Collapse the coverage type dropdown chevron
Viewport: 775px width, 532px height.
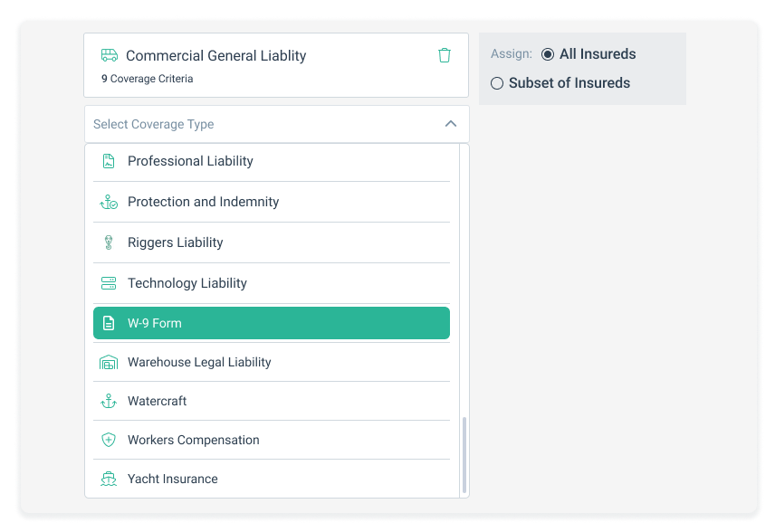[x=451, y=124]
